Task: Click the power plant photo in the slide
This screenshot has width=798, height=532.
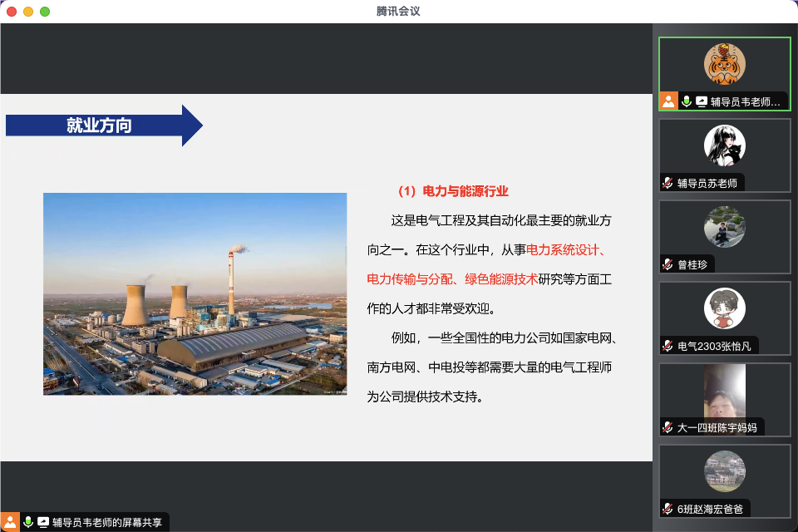Action: (195, 293)
